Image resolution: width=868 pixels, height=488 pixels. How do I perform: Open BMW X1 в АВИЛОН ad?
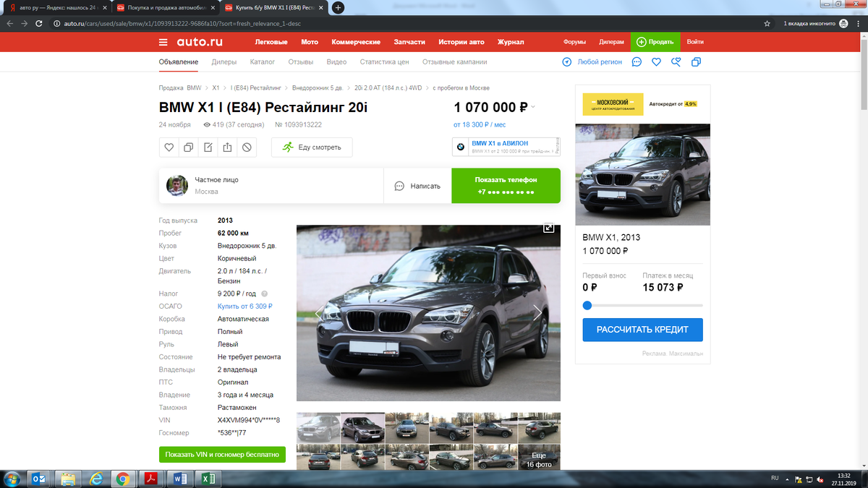point(506,147)
